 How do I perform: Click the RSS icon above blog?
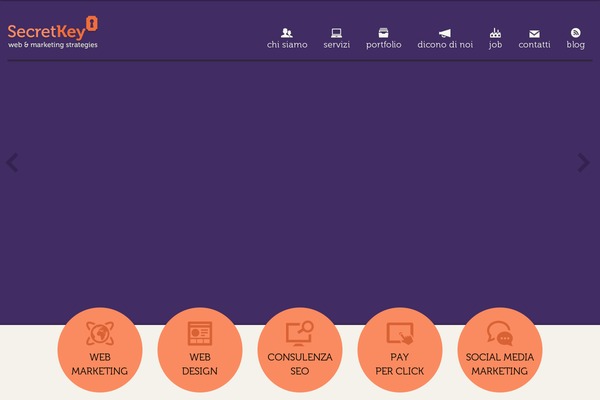coord(576,33)
